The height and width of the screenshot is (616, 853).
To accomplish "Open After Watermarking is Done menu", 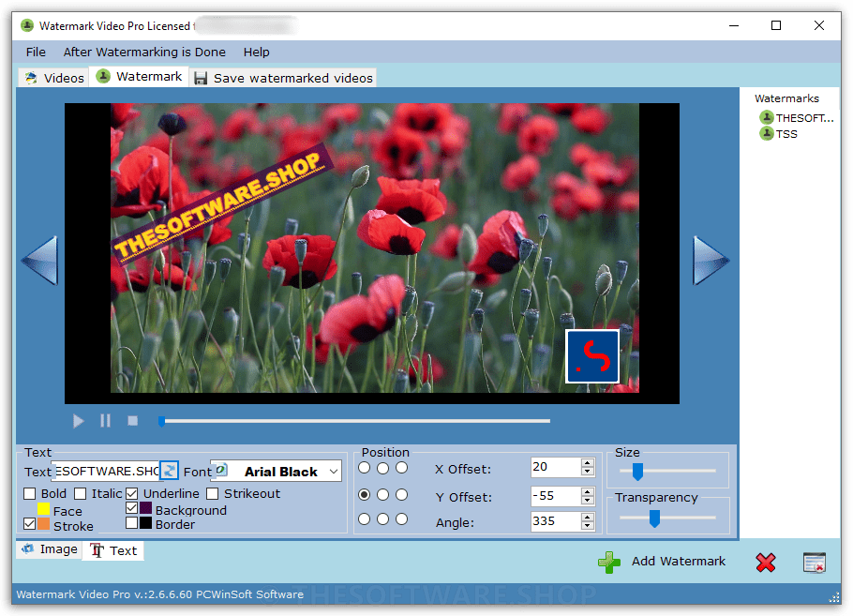I will [x=144, y=52].
